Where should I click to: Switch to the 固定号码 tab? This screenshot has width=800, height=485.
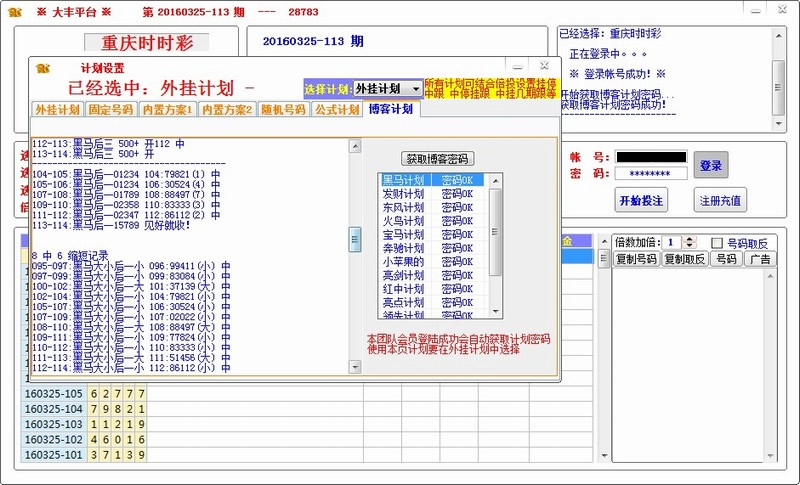tap(110, 109)
